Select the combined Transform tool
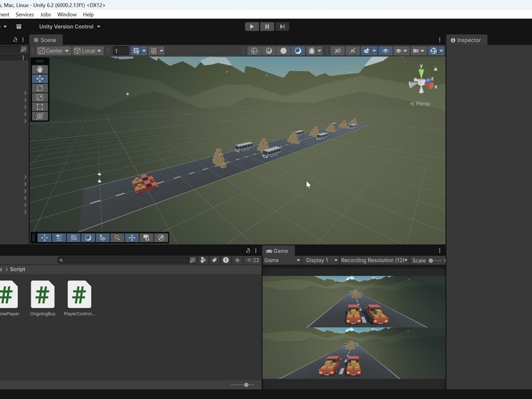 coord(40,116)
